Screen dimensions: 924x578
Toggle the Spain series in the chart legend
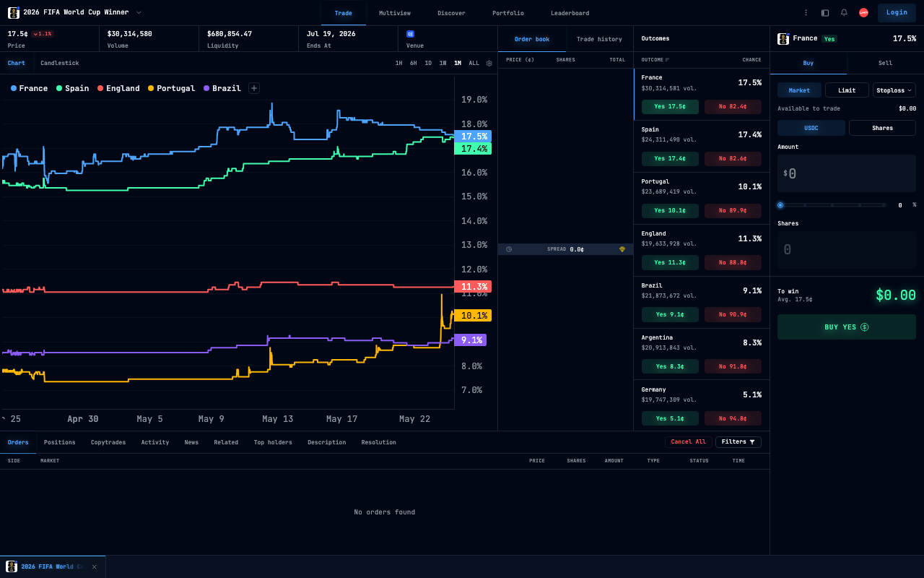72,88
